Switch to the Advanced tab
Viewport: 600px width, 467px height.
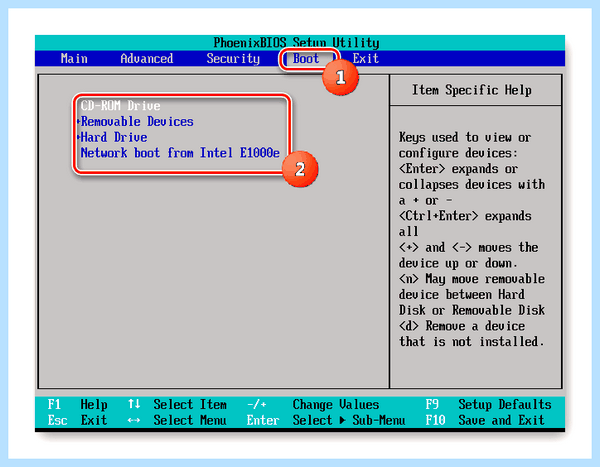147,59
